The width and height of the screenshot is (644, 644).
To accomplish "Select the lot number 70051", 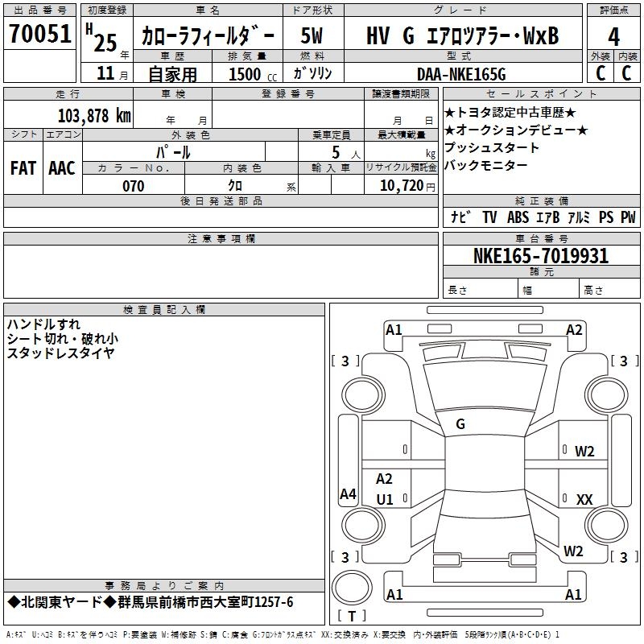I will (x=39, y=34).
